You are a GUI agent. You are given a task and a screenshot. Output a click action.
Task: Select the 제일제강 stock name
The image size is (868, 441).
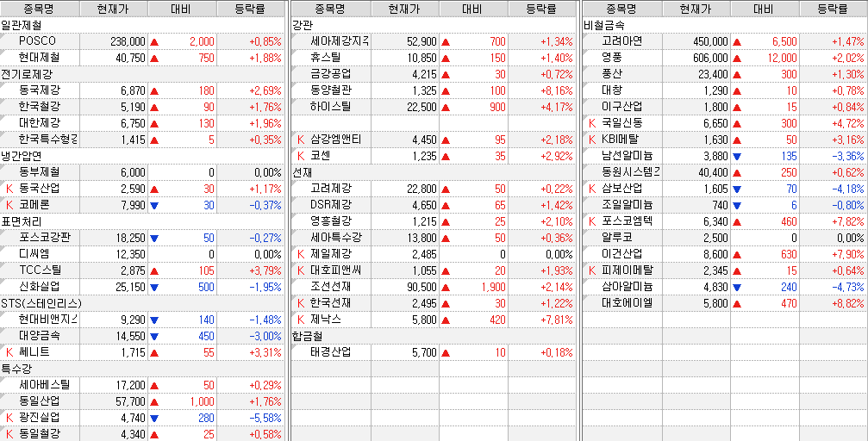[330, 253]
